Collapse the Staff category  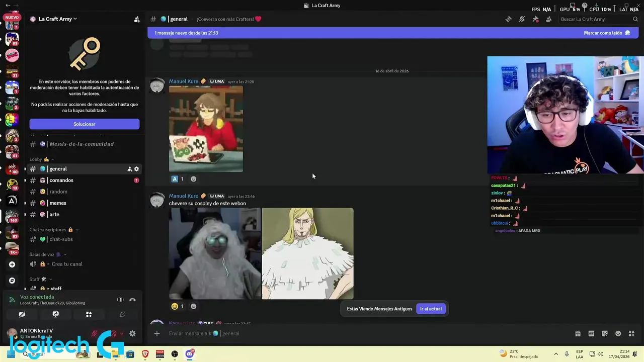click(x=40, y=279)
